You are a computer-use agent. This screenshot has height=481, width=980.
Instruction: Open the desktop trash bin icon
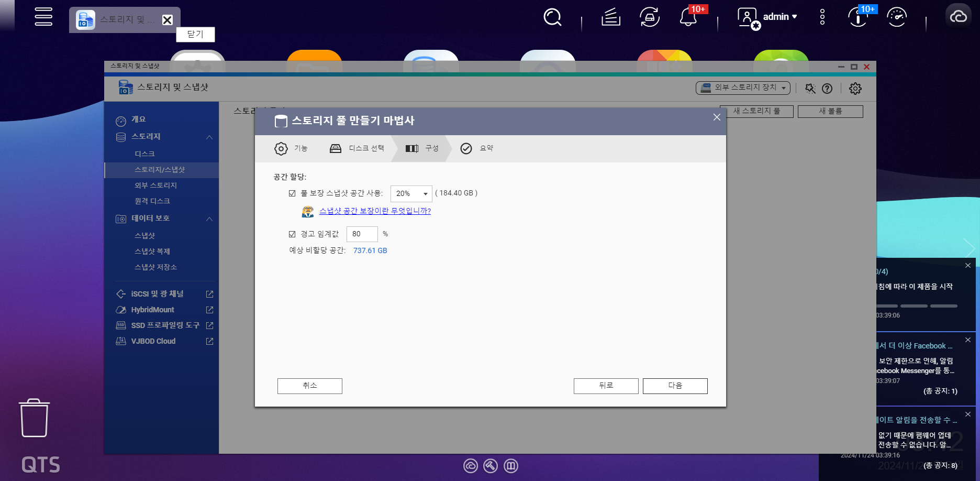(35, 418)
